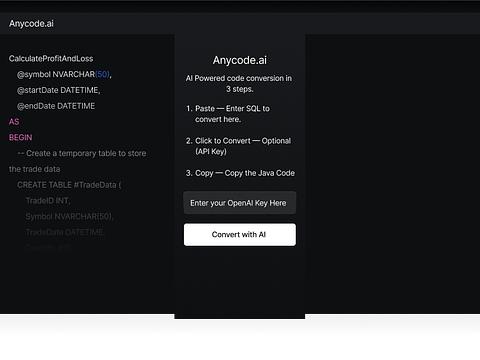This screenshot has width=480, height=360.
Task: Click the Symbol NVARCHAR(50) column line
Action: (x=70, y=217)
